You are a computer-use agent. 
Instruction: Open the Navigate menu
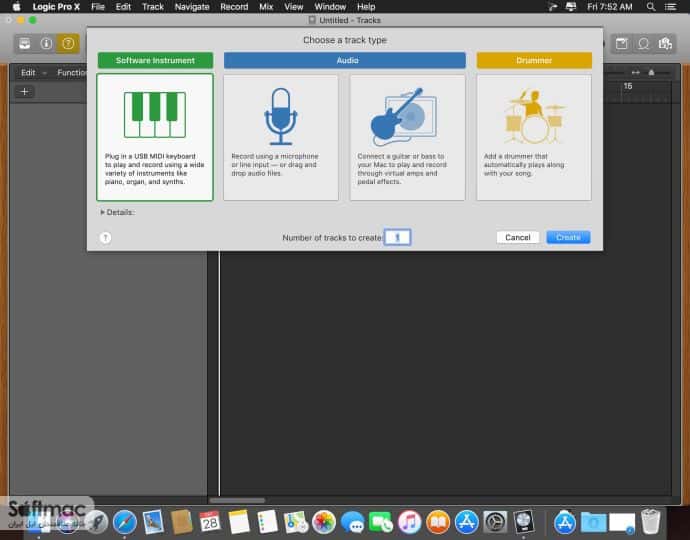point(192,7)
